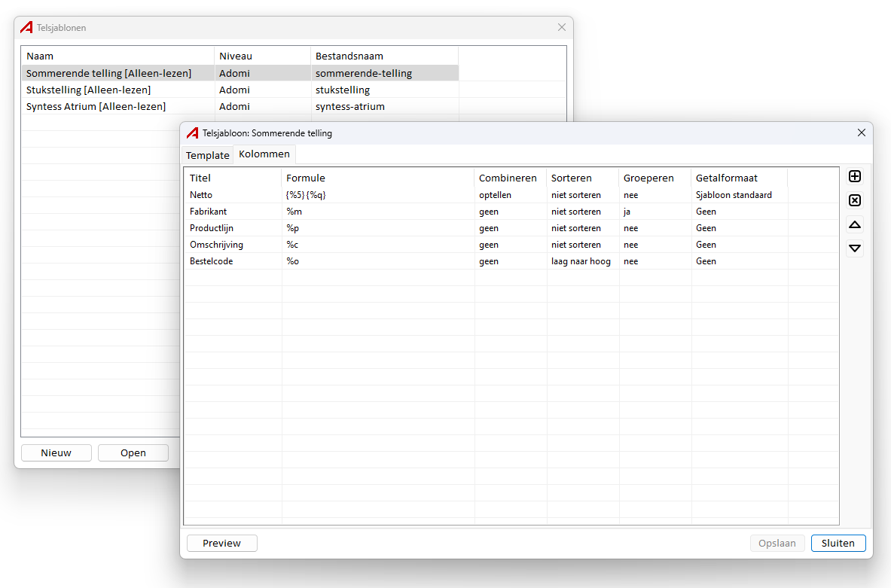Screen dimensions: 891x588
Task: Click the Sorteren column header
Action: 582,178
